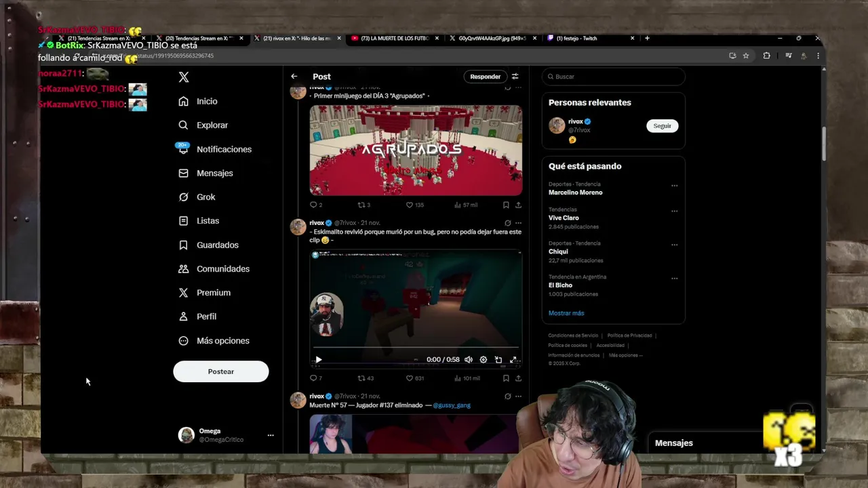Click the Buscar search field

coord(613,77)
